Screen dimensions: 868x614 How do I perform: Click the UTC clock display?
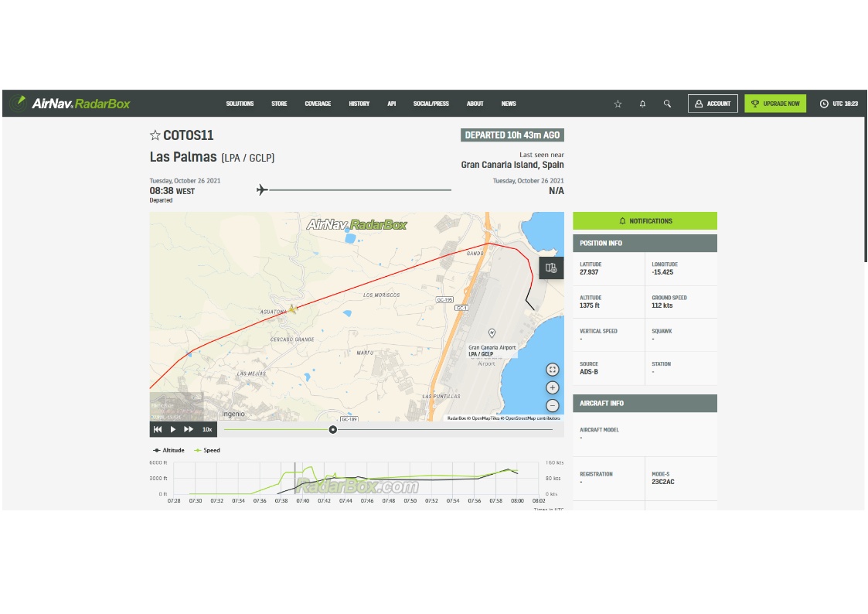[x=839, y=104]
